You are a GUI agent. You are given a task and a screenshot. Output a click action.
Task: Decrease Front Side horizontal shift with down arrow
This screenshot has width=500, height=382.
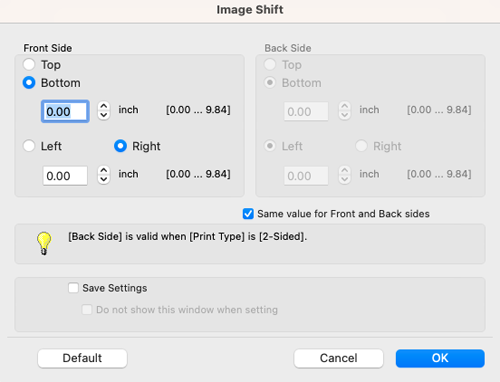pyautogui.click(x=104, y=180)
